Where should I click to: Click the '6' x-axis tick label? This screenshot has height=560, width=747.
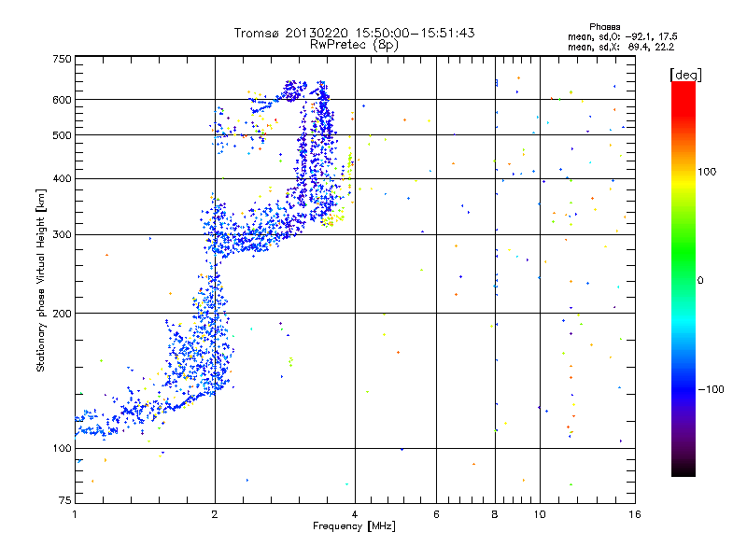pos(436,514)
